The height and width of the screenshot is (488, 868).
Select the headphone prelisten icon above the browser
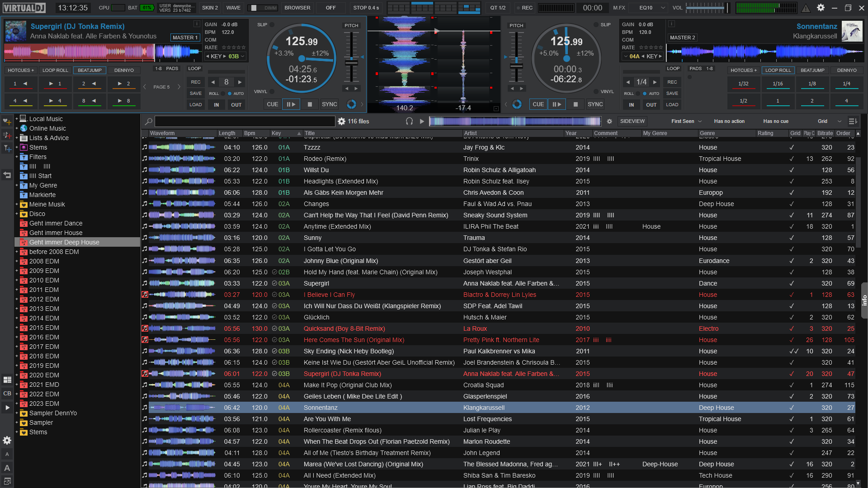point(409,121)
